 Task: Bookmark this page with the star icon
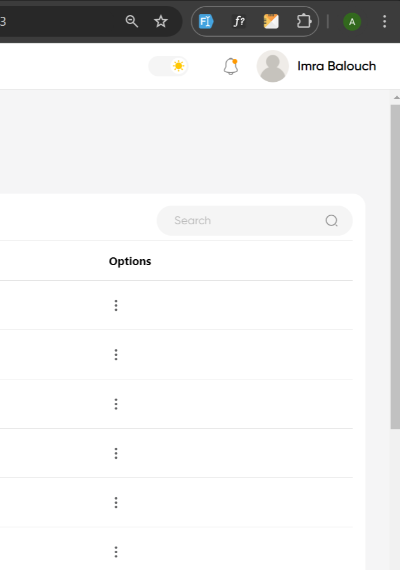click(x=161, y=21)
